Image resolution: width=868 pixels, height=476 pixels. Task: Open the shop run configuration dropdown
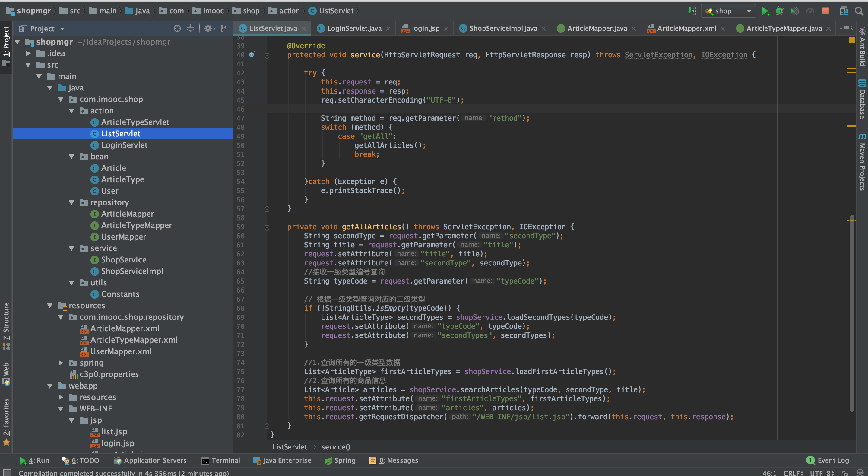coord(749,11)
